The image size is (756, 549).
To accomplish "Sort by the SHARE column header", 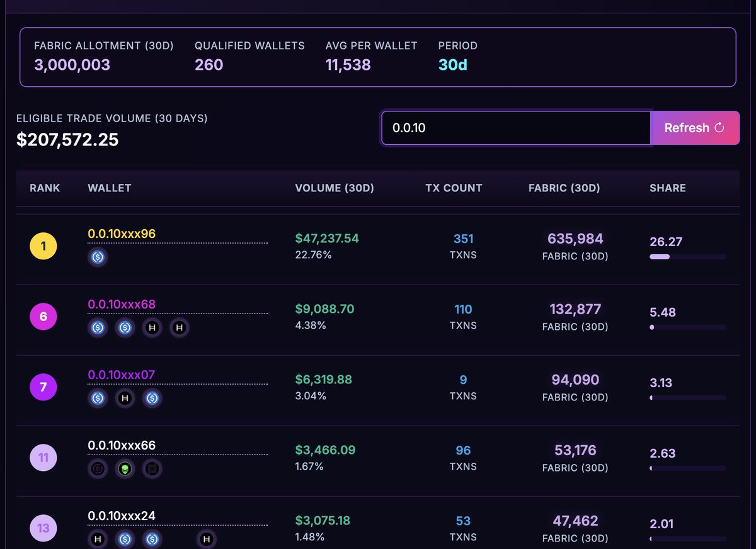I will [x=668, y=188].
